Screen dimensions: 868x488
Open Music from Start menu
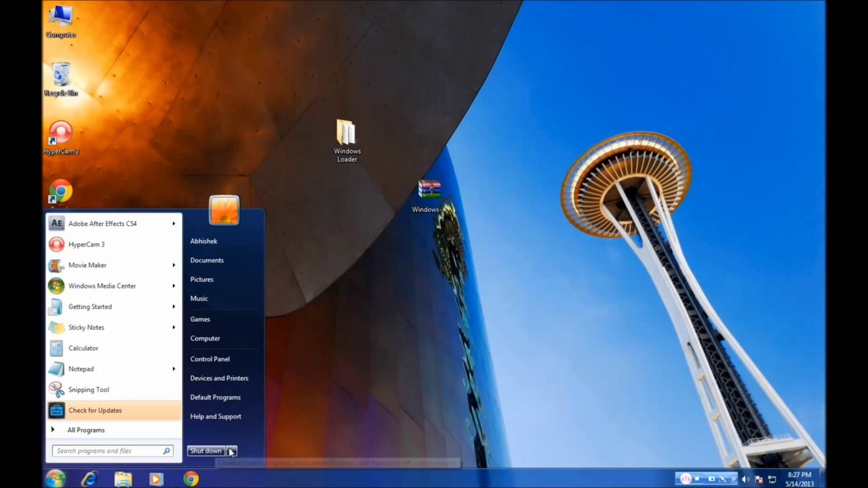pyautogui.click(x=199, y=298)
